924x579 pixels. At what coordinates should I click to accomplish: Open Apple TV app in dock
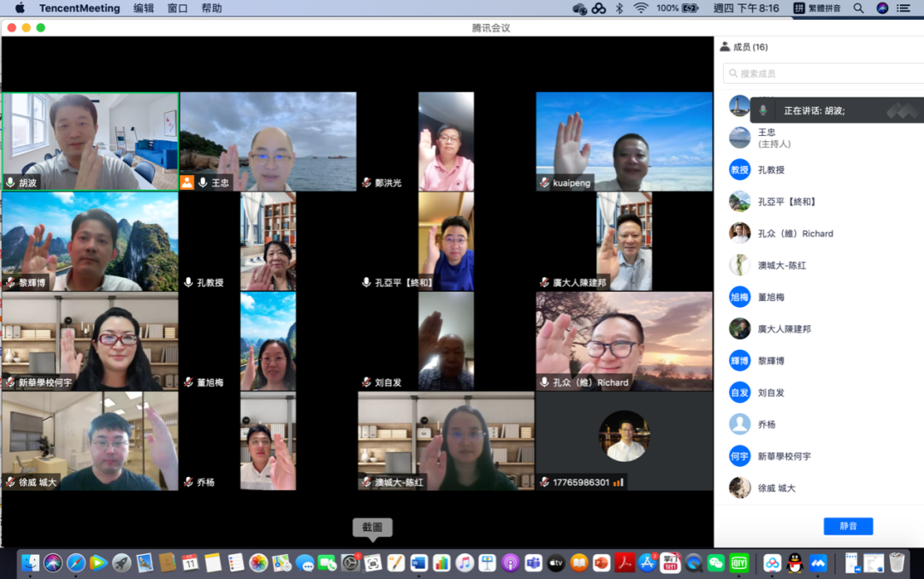coord(556,563)
